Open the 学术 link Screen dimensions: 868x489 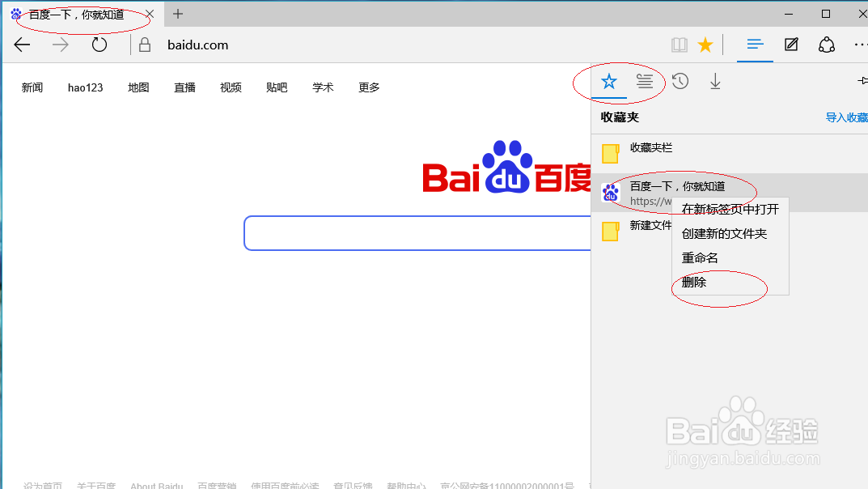tap(323, 87)
